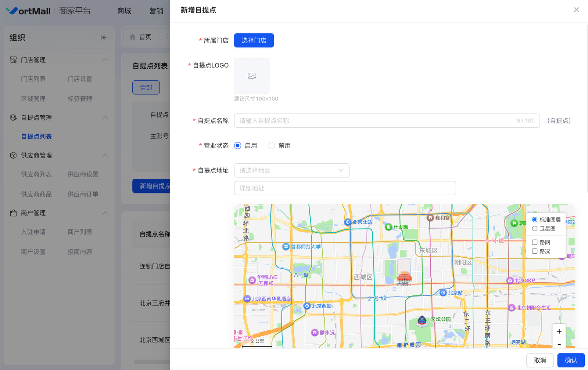Open the 请选择地区 region dropdown
The width and height of the screenshot is (588, 370).
(291, 170)
